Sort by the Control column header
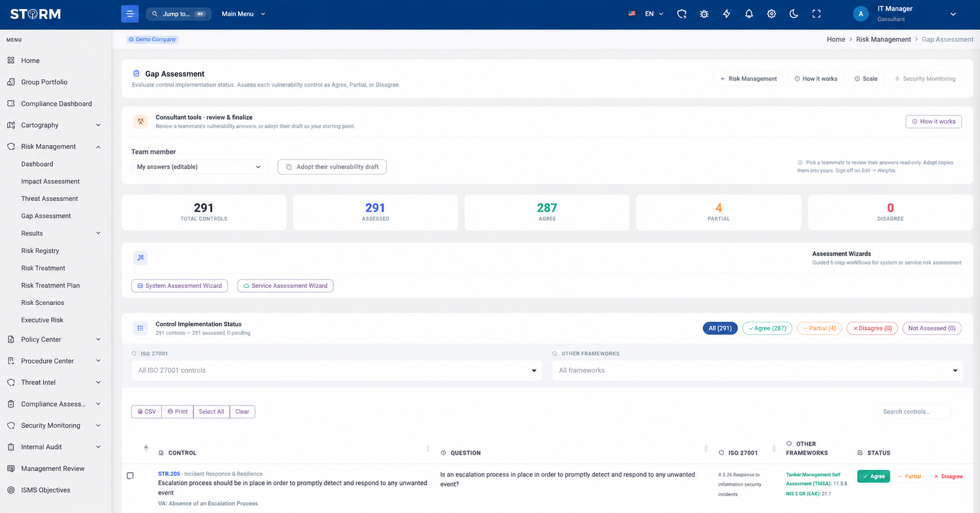This screenshot has width=980, height=513. [x=182, y=453]
